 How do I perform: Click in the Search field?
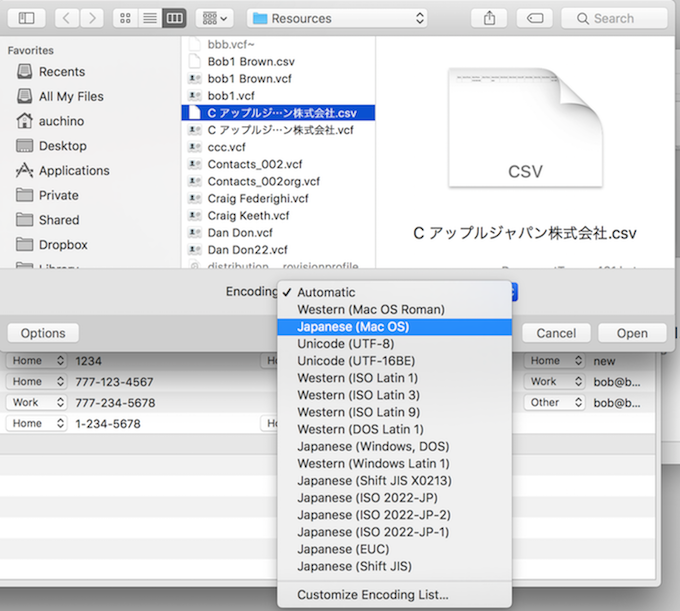tap(614, 18)
